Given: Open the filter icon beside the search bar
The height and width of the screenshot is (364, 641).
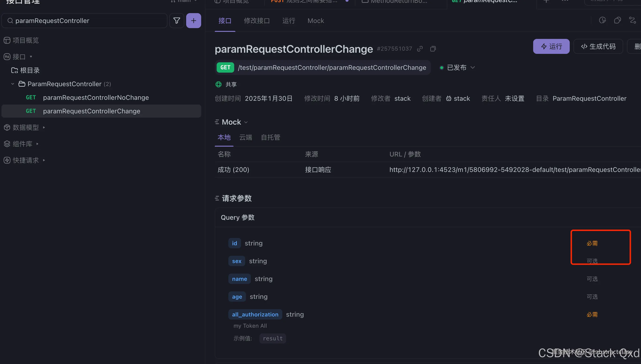Looking at the screenshot, I should (x=177, y=21).
